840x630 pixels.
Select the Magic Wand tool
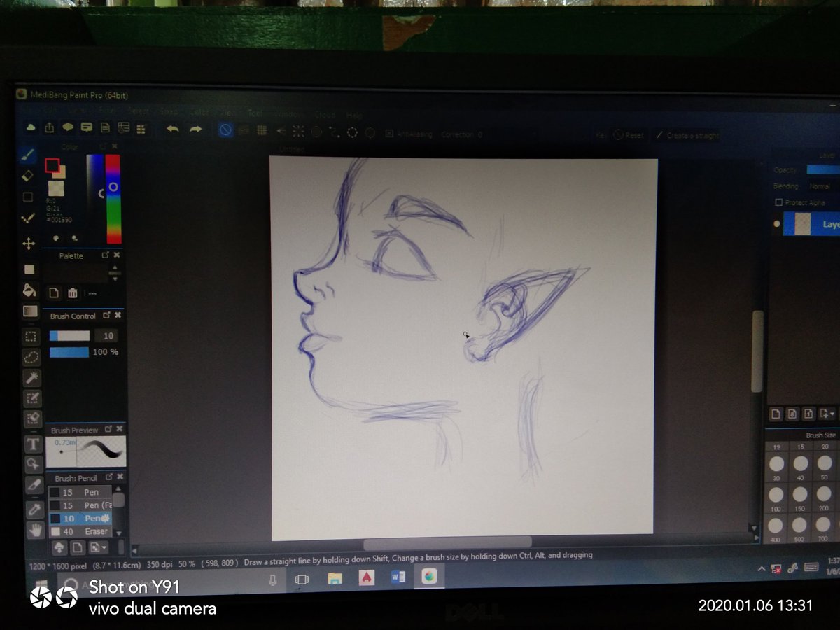tap(32, 378)
